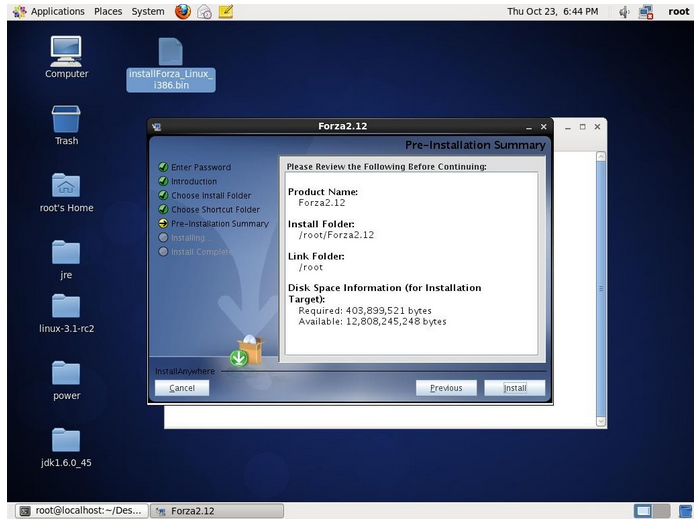Open the notes editor panel icon

coord(226,12)
